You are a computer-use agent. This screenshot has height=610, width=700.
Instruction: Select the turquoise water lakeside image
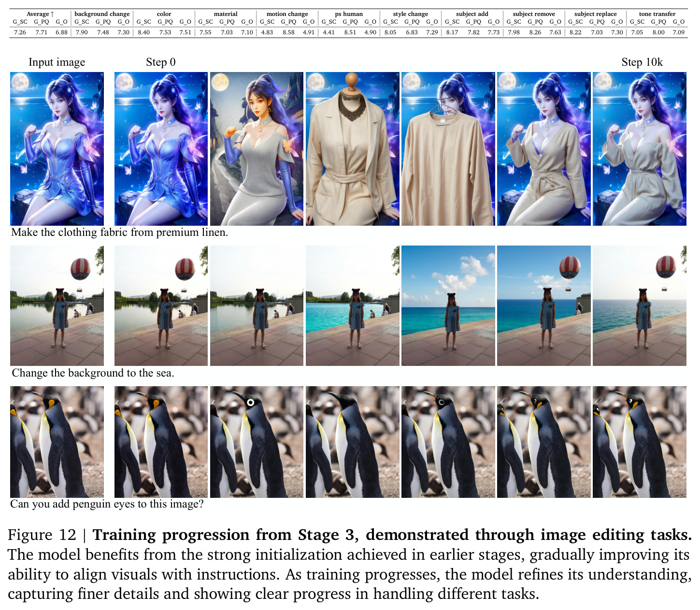[x=353, y=305]
